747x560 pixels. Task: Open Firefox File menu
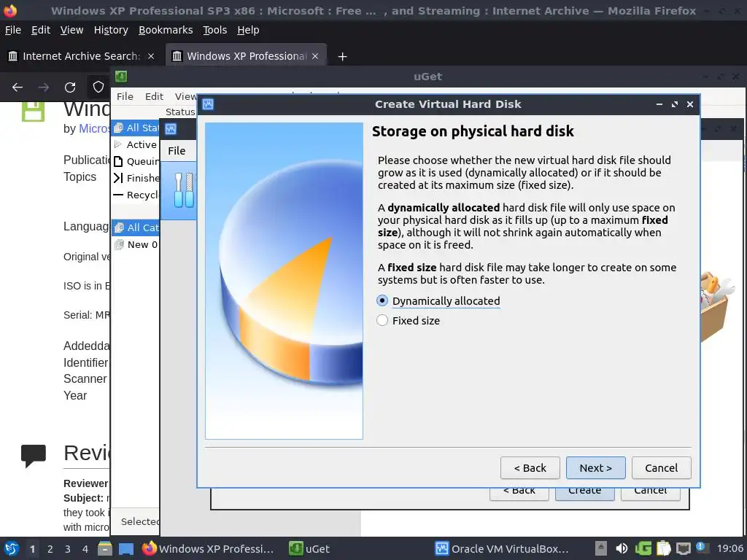point(13,30)
